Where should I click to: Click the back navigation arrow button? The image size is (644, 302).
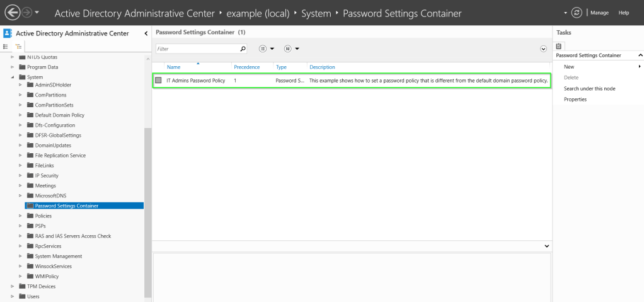(12, 13)
